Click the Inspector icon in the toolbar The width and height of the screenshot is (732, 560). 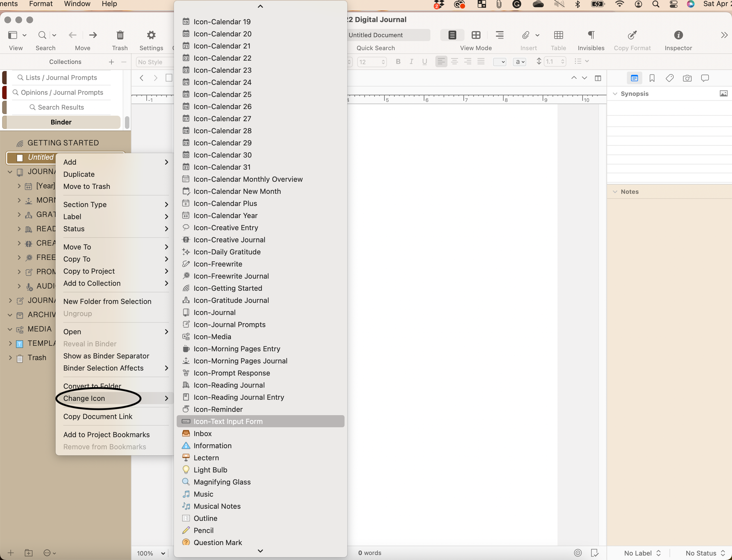[678, 35]
